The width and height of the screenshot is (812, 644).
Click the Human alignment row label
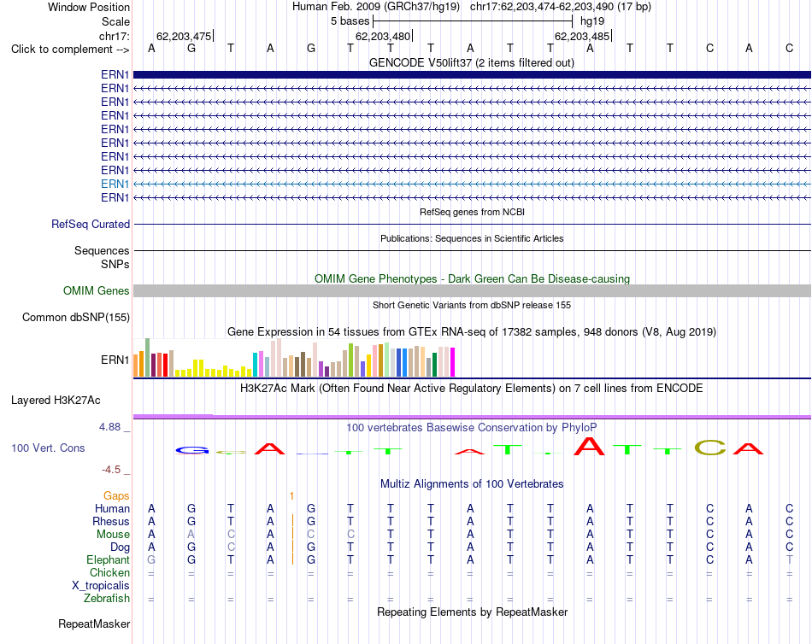coord(112,509)
